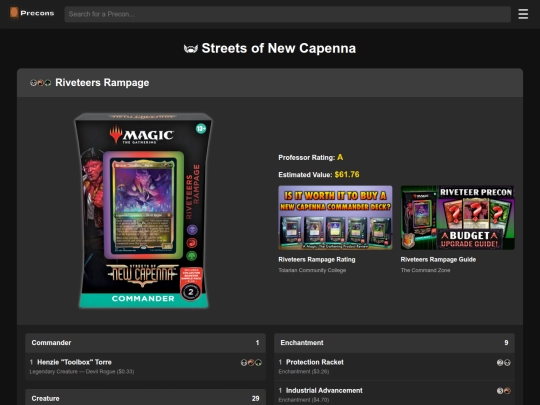Click The Command Zone channel name
Viewport: 540px width, 405px height.
(425, 270)
